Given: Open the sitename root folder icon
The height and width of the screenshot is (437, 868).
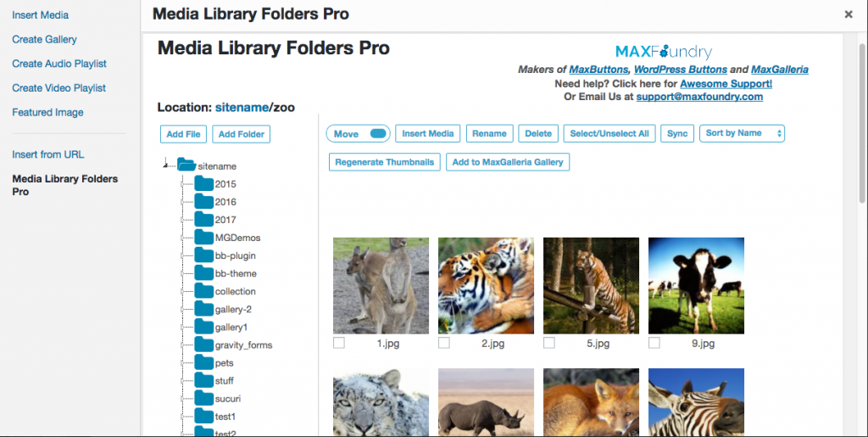Looking at the screenshot, I should pyautogui.click(x=186, y=165).
